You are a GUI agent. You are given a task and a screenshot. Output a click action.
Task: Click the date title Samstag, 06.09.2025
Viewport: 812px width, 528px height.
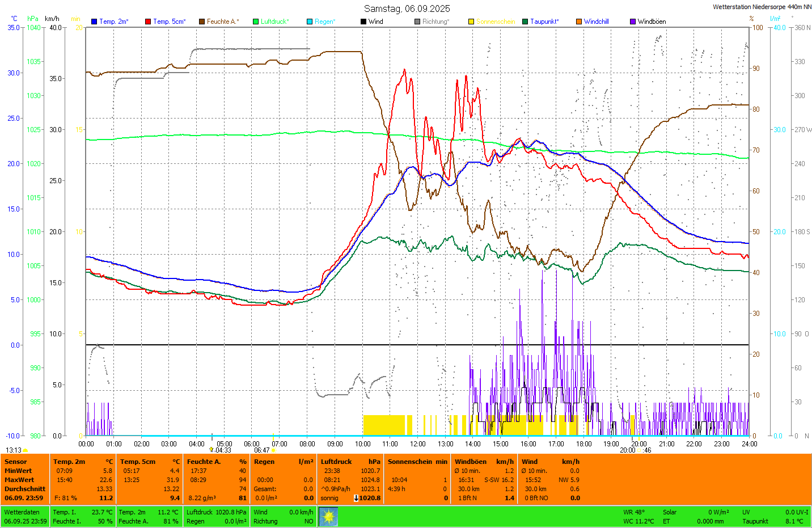point(407,9)
